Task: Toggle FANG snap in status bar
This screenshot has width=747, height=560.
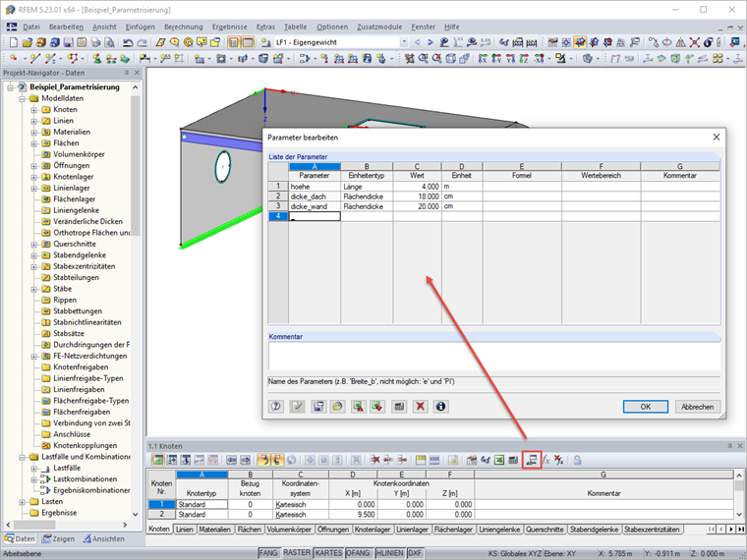Action: pyautogui.click(x=268, y=553)
